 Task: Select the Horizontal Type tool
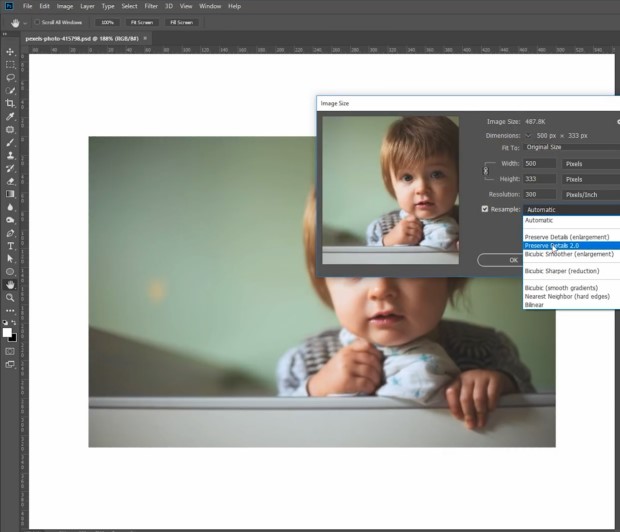[10, 246]
